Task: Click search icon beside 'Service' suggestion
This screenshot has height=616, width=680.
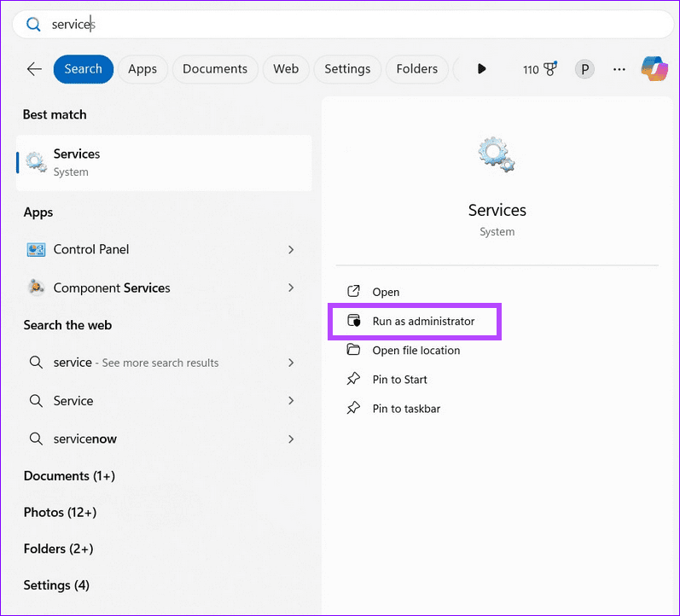Action: pyautogui.click(x=36, y=400)
